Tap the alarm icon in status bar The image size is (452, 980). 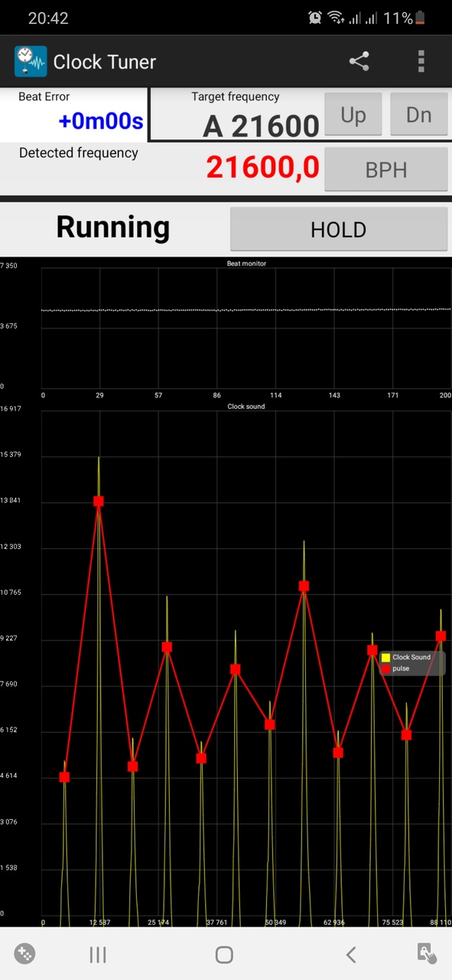coord(315,18)
